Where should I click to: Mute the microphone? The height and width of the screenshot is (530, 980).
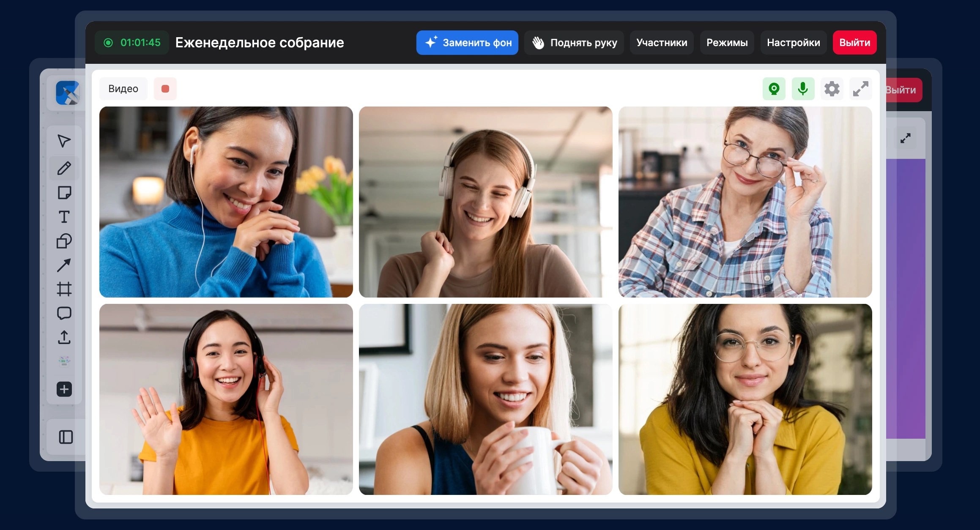click(x=802, y=89)
